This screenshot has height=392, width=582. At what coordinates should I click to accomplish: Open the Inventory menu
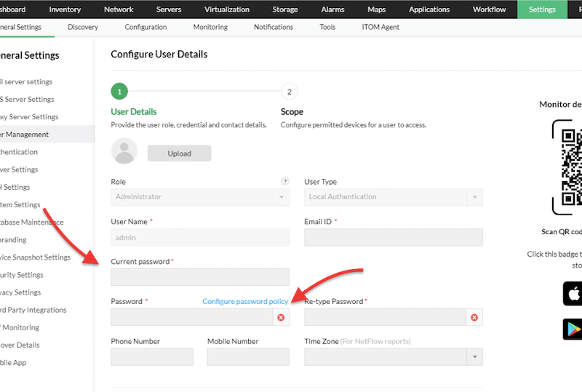tap(65, 9)
